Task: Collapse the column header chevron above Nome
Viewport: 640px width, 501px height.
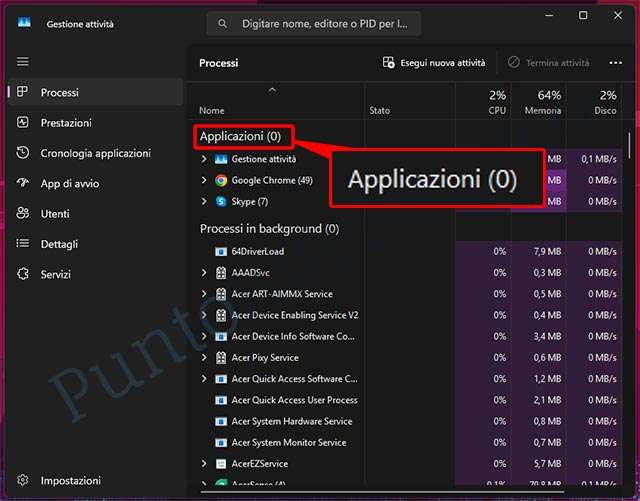Action: tap(271, 90)
